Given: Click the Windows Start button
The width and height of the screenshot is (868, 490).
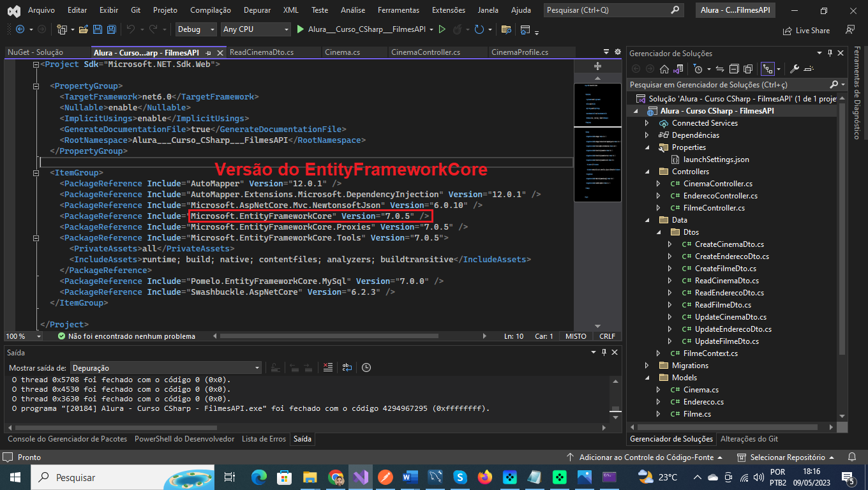Looking at the screenshot, I should [x=15, y=477].
